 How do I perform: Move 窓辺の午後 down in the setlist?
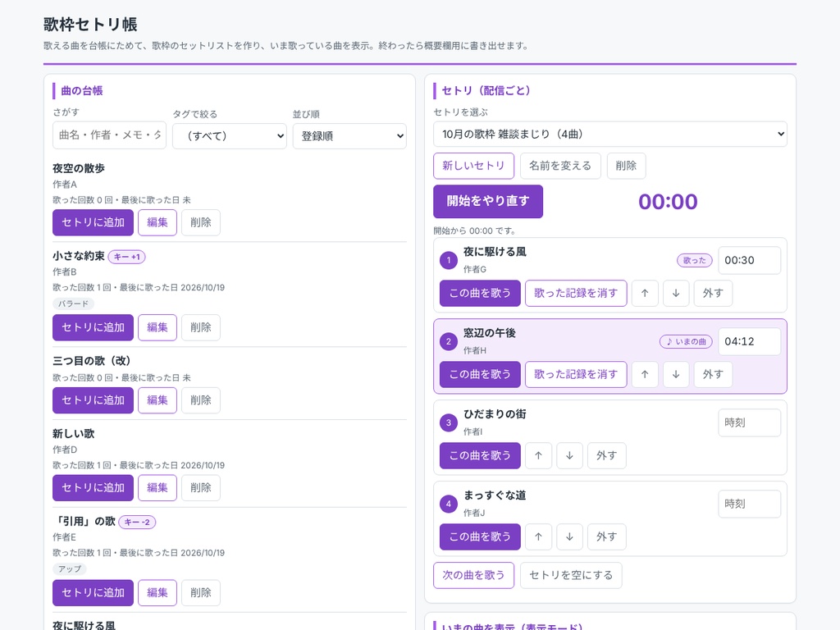point(676,374)
